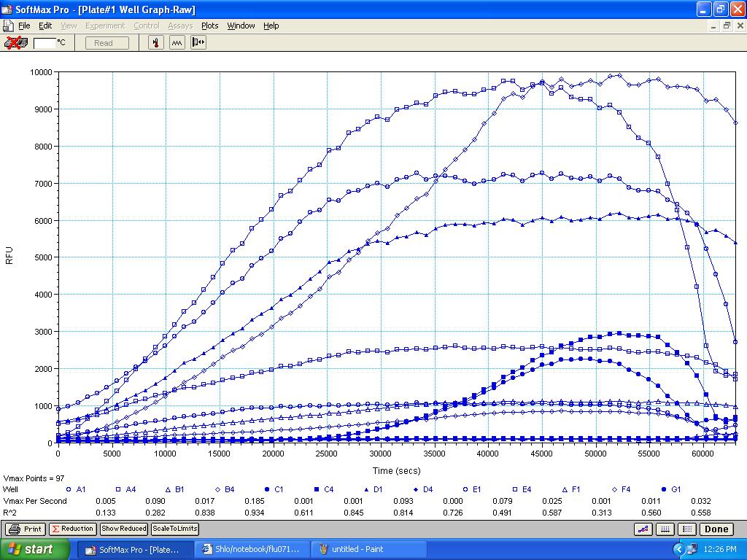This screenshot has height=560, width=747.
Task: Click the first grid icon left of Done
Action: coord(665,529)
